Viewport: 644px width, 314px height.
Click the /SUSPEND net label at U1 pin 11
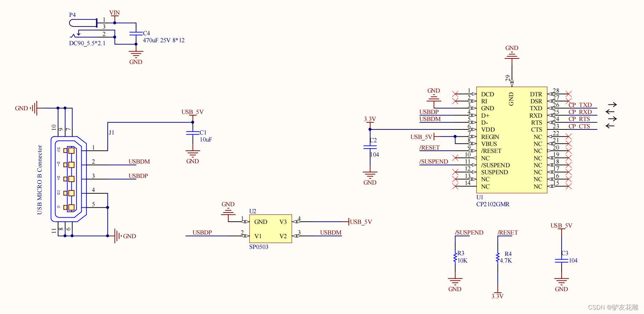434,161
